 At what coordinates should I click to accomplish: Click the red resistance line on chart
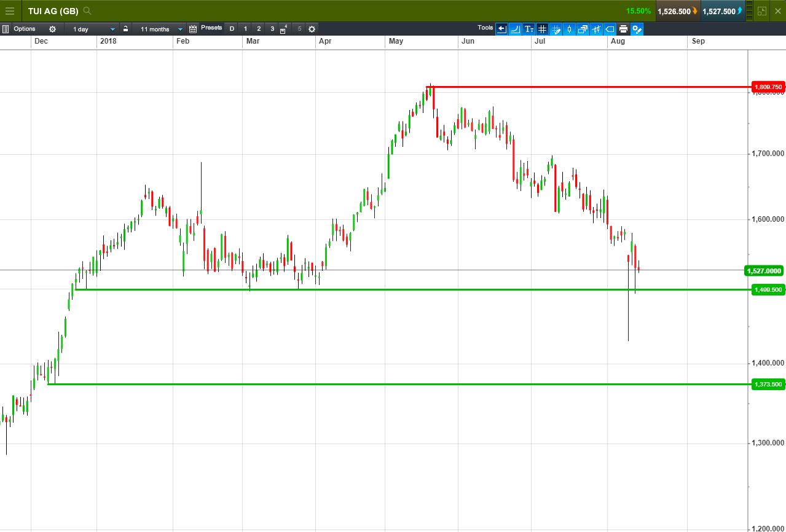(x=590, y=87)
